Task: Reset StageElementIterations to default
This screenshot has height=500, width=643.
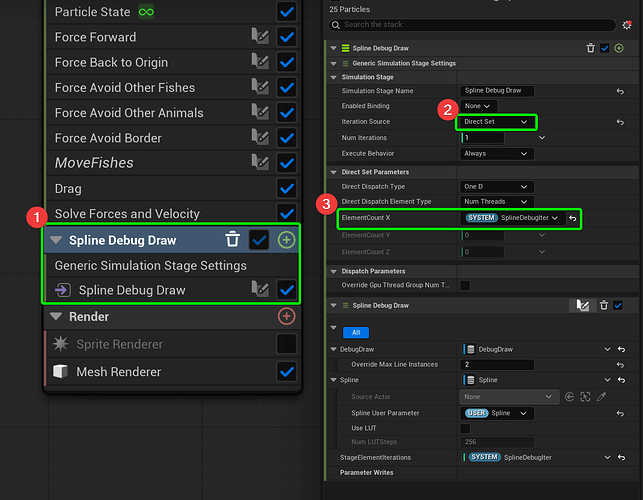Action: (622, 457)
